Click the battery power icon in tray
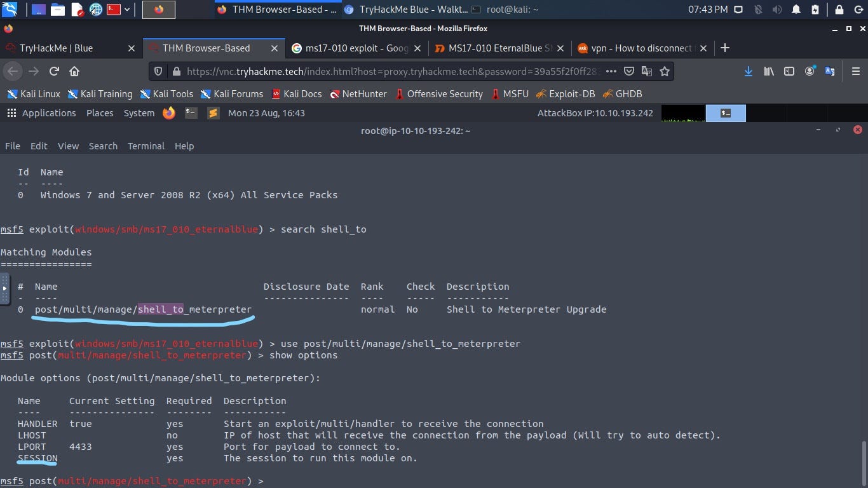868x488 pixels. click(x=815, y=10)
